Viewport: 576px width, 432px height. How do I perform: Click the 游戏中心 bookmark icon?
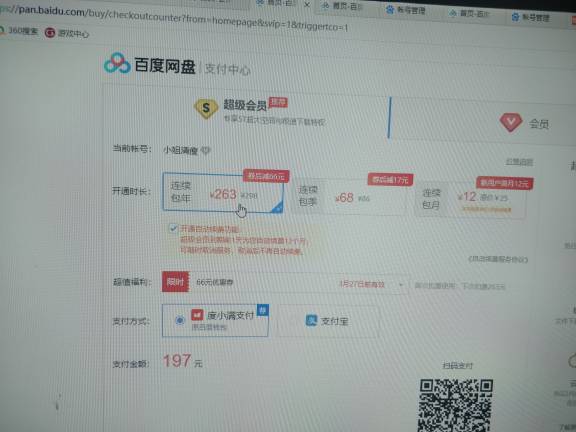[x=50, y=33]
